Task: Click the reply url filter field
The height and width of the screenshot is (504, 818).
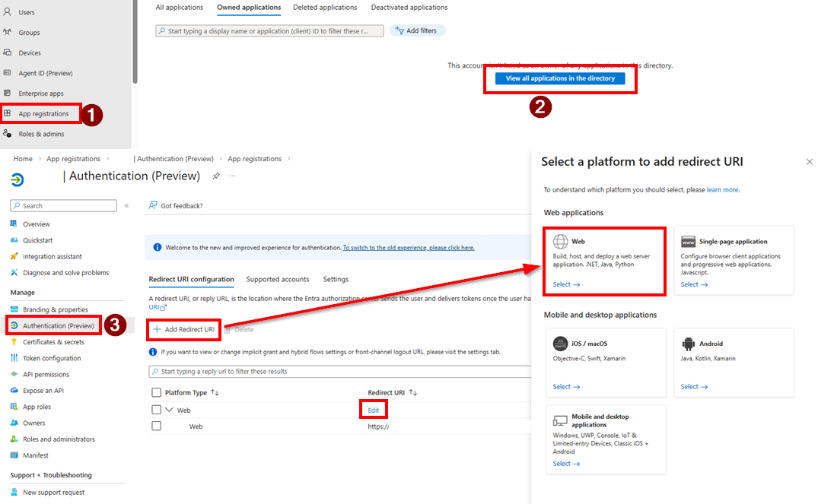Action: click(x=340, y=372)
